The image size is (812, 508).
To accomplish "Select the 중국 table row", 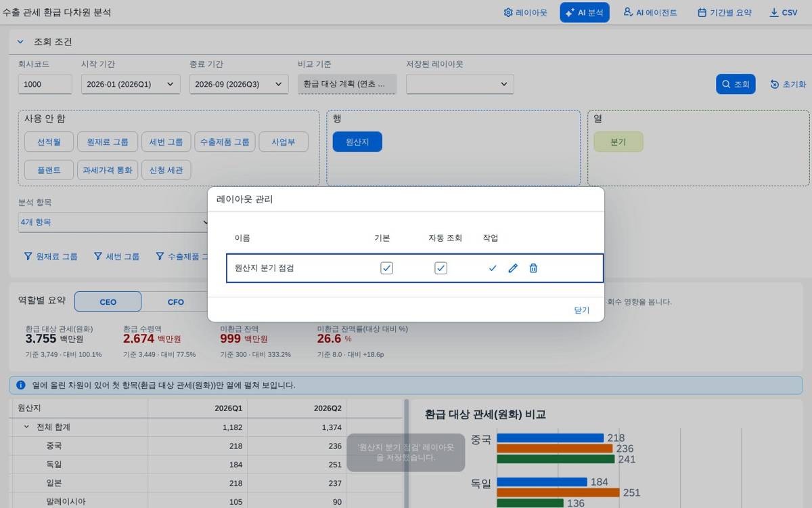I will pyautogui.click(x=207, y=446).
